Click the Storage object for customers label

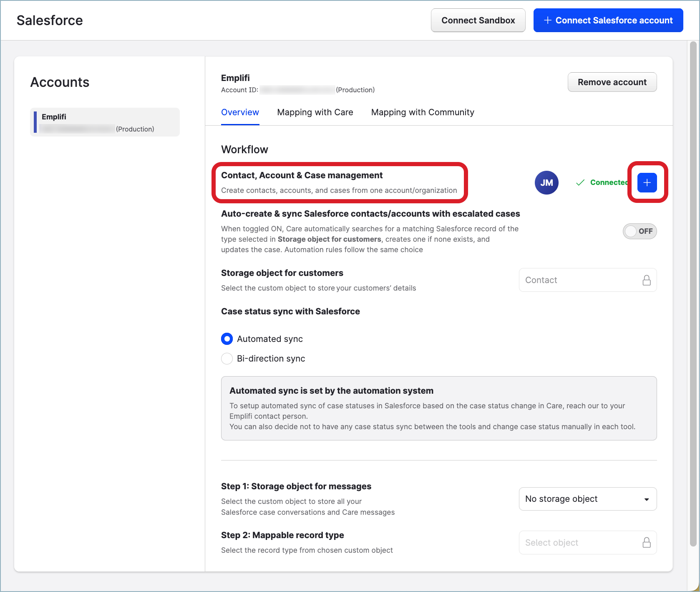coord(282,273)
